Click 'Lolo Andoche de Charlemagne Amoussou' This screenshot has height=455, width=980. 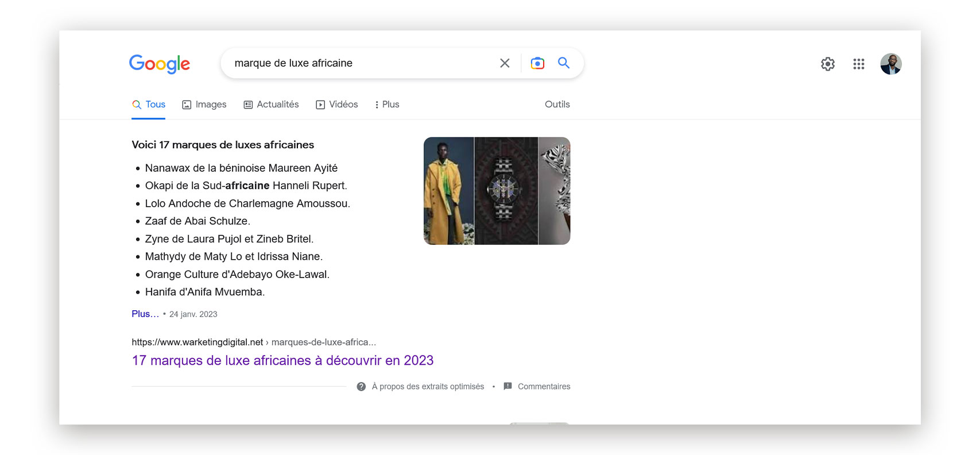247,203
